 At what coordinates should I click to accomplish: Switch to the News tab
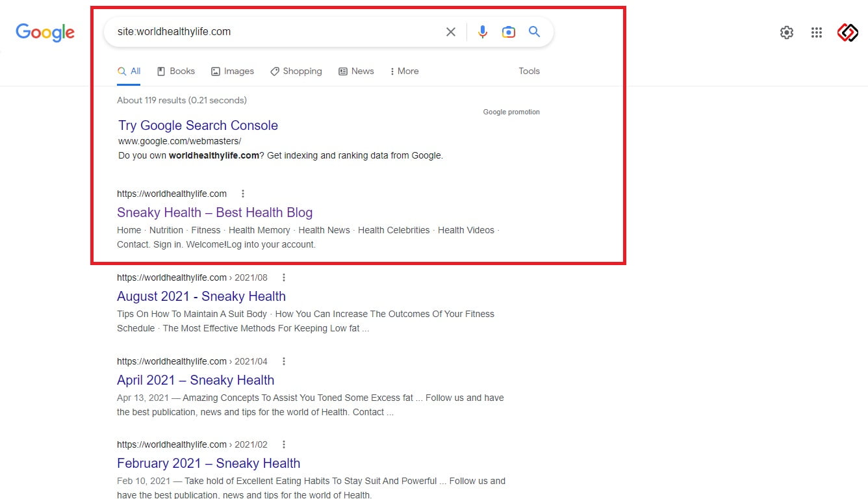coord(356,71)
